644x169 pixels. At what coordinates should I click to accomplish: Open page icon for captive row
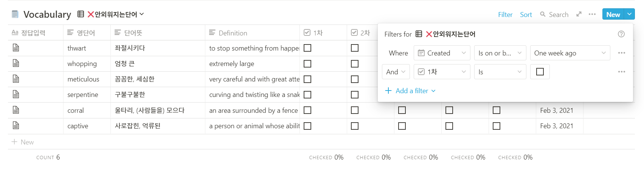click(16, 126)
